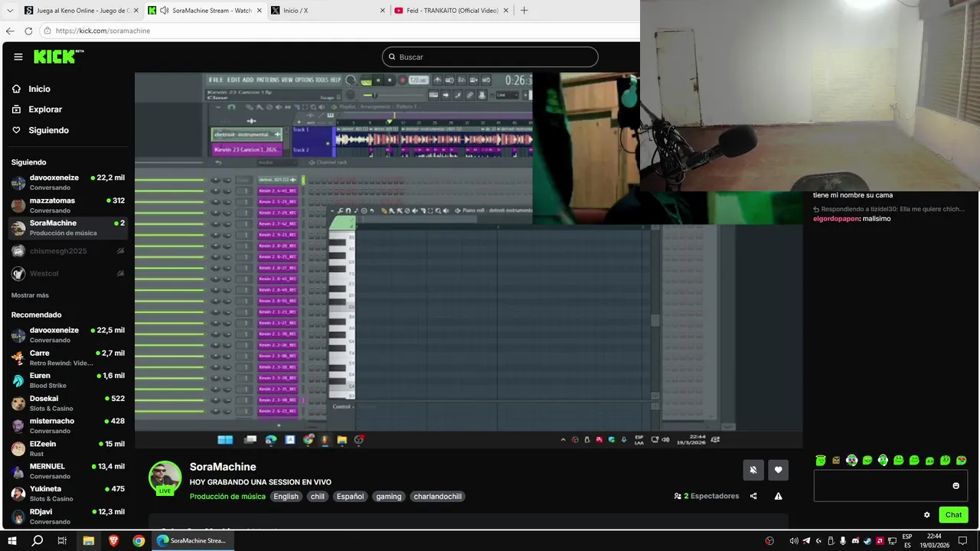Open File Explorer from the taskbar

pyautogui.click(x=89, y=540)
